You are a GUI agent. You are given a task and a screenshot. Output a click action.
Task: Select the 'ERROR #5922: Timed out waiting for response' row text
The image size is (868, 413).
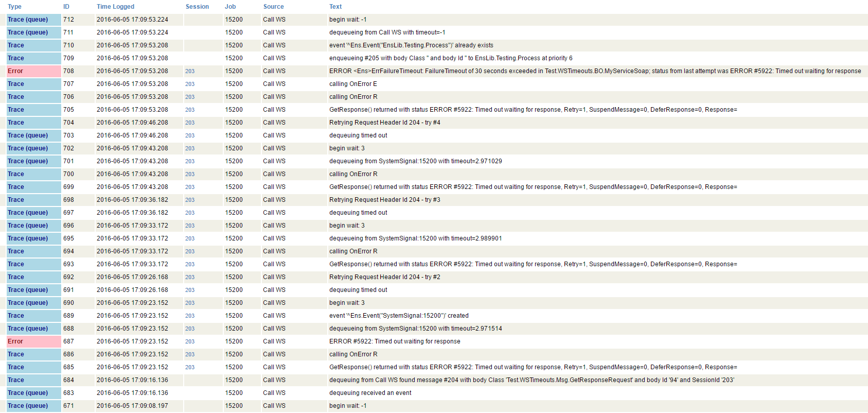[395, 341]
